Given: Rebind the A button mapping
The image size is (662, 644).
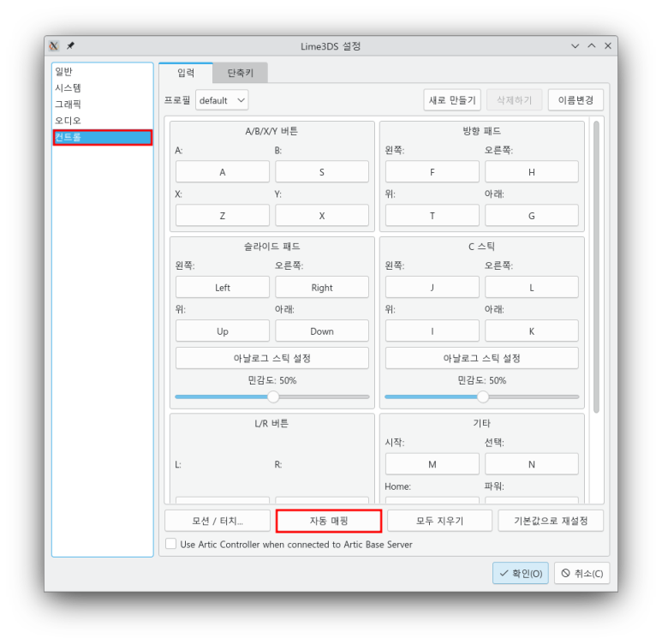Looking at the screenshot, I should pos(223,172).
